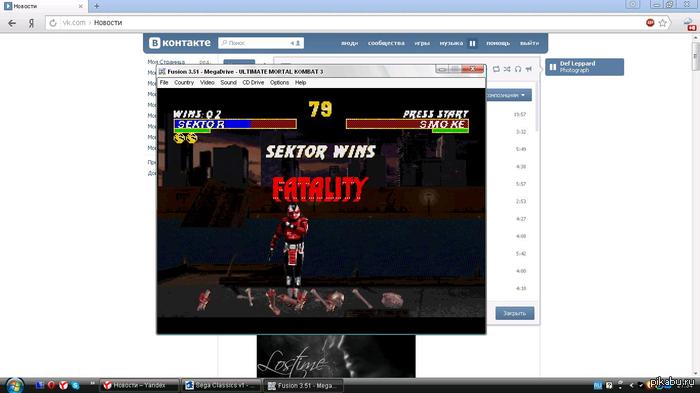Pause the Def Leppard Photograph track

click(x=553, y=67)
